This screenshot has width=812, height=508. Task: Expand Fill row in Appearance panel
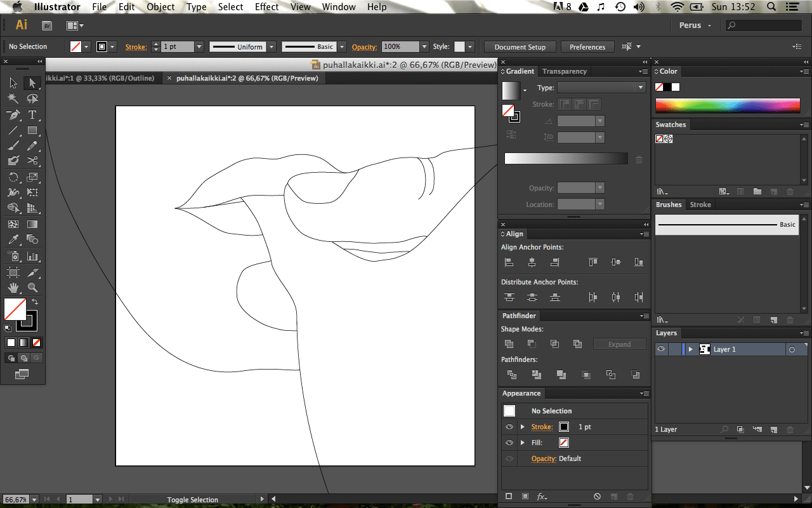(523, 443)
